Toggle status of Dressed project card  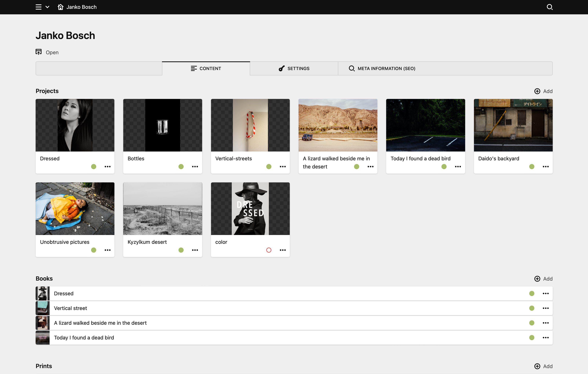point(93,167)
